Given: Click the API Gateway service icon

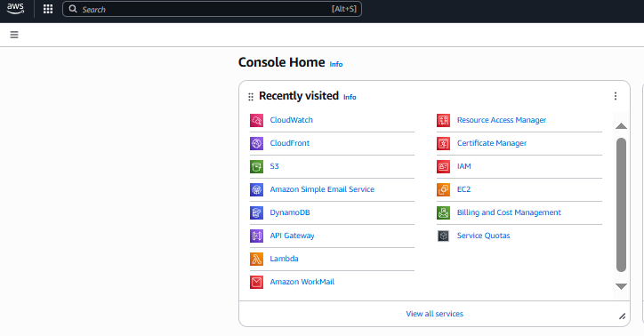Looking at the screenshot, I should coord(257,236).
